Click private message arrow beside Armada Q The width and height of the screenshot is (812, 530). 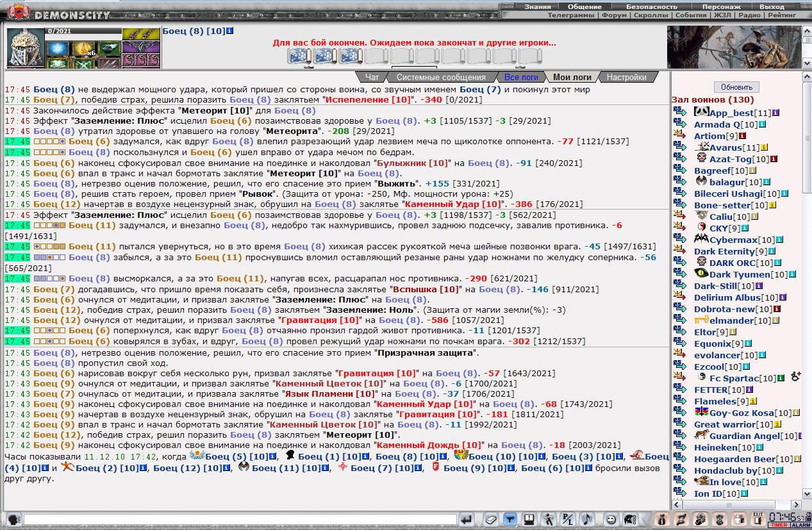coord(680,124)
